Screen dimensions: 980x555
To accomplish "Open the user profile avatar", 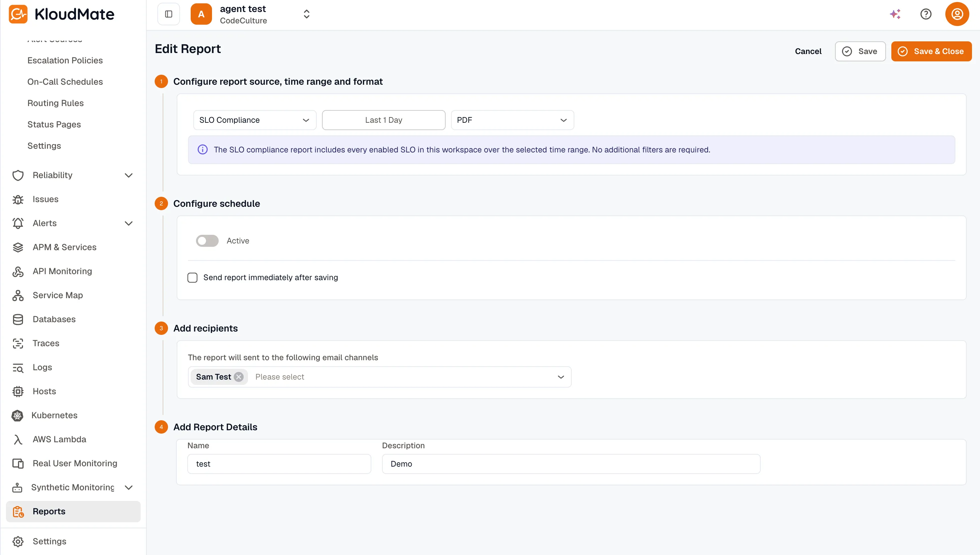I will coord(957,14).
